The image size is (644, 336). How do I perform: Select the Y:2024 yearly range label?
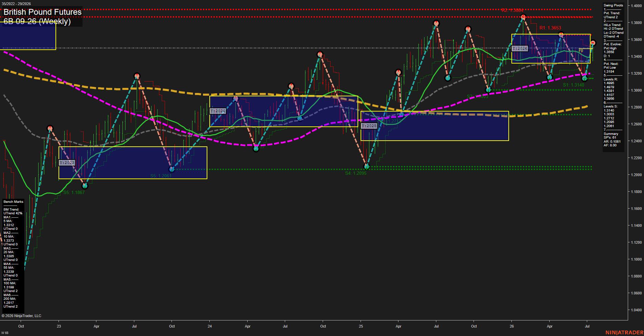217,111
